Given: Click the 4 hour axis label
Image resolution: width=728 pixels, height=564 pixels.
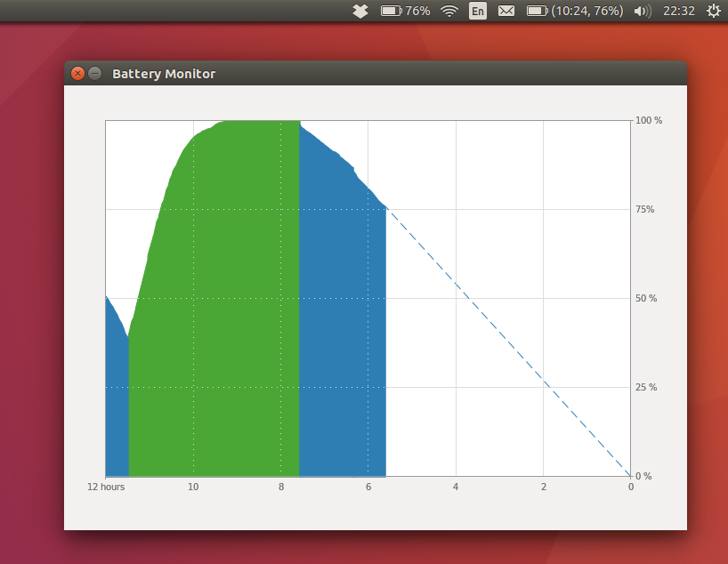Looking at the screenshot, I should [x=456, y=487].
